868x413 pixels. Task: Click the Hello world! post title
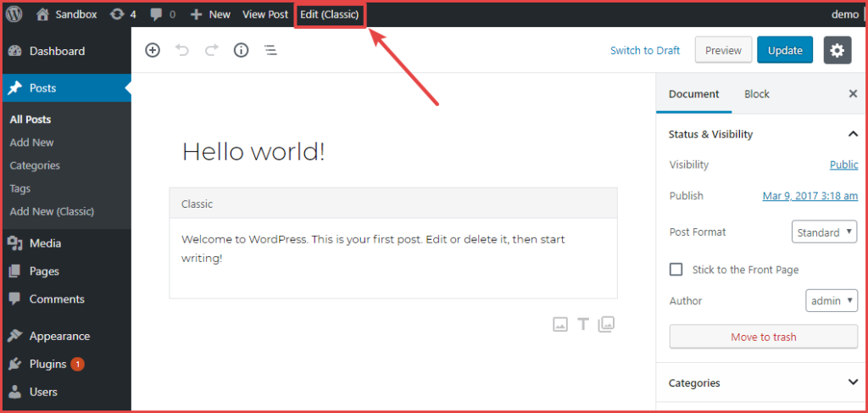click(253, 151)
